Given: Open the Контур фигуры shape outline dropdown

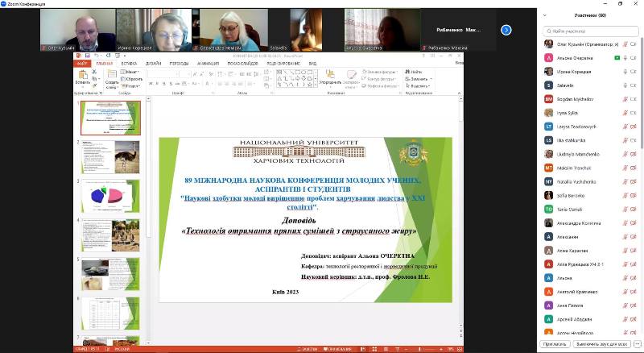Looking at the screenshot, I should pyautogui.click(x=378, y=79).
